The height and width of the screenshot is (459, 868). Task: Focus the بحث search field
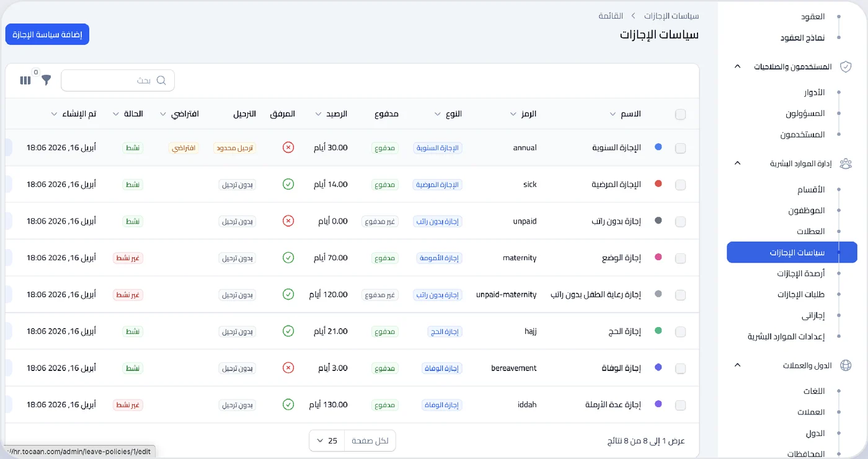pyautogui.click(x=118, y=81)
